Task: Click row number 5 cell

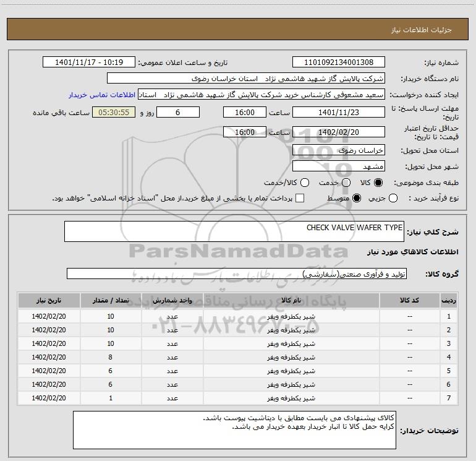Action: [x=449, y=371]
